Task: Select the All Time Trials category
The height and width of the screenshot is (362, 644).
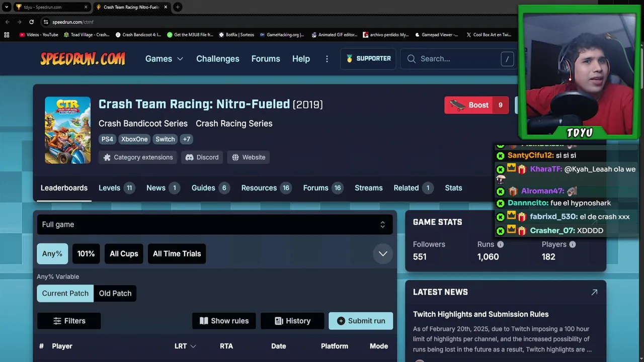Action: [177, 254]
